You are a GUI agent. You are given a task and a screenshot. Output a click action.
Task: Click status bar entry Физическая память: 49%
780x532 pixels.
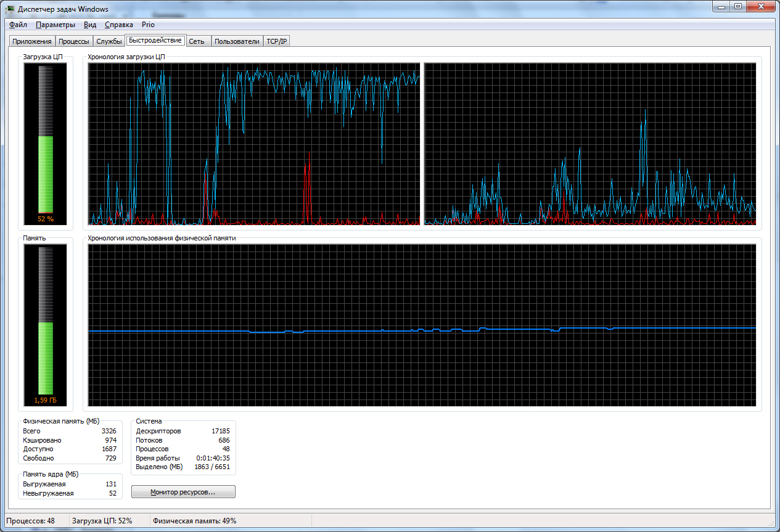tap(195, 521)
